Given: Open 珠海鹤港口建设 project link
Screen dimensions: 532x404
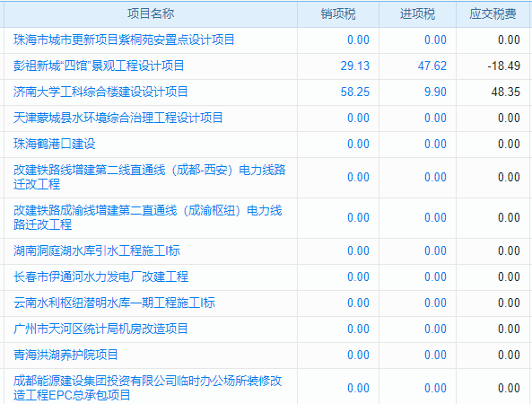Looking at the screenshot, I should tap(55, 144).
